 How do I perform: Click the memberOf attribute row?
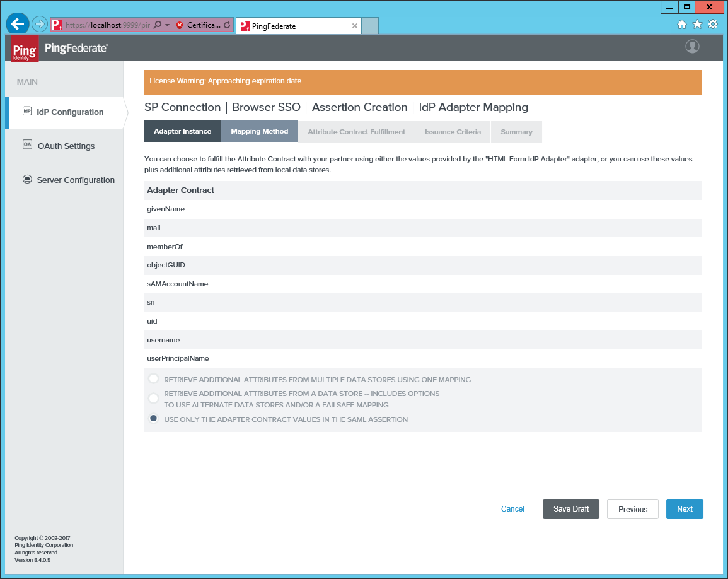tap(423, 247)
